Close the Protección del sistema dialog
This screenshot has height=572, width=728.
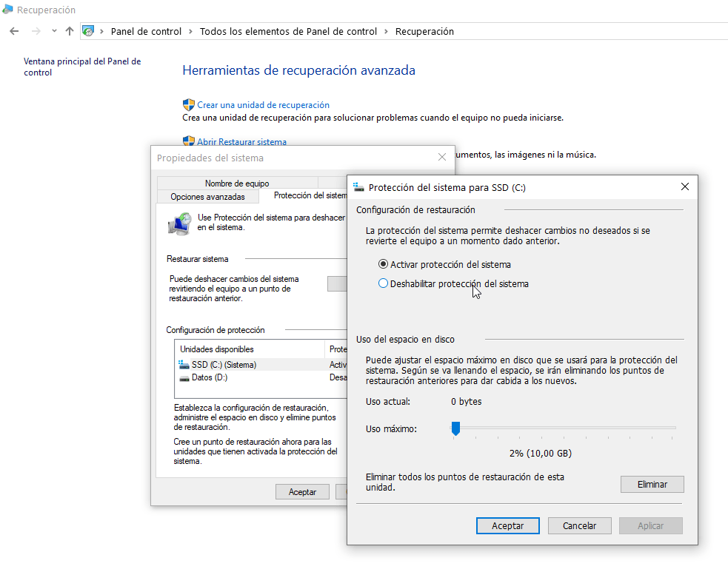[685, 187]
